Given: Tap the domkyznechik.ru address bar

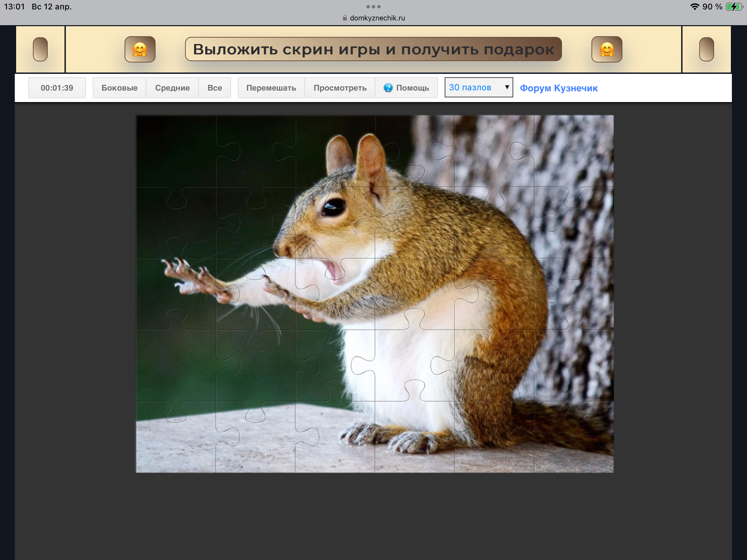Looking at the screenshot, I should click(377, 18).
